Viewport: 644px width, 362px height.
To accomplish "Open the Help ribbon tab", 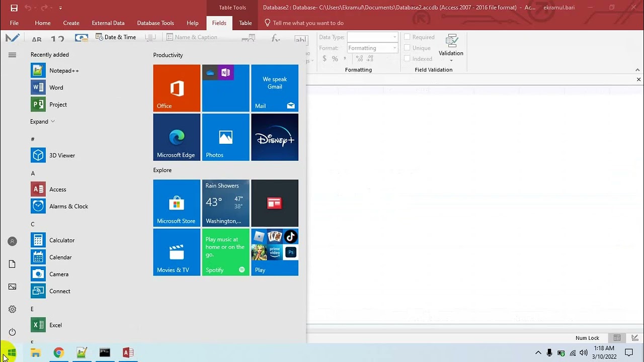I will (x=193, y=23).
